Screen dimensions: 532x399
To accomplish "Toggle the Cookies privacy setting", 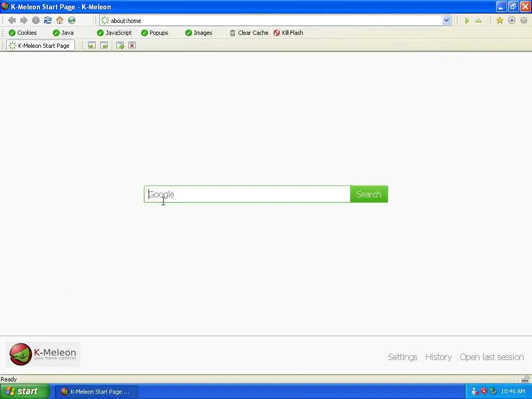I will point(22,33).
